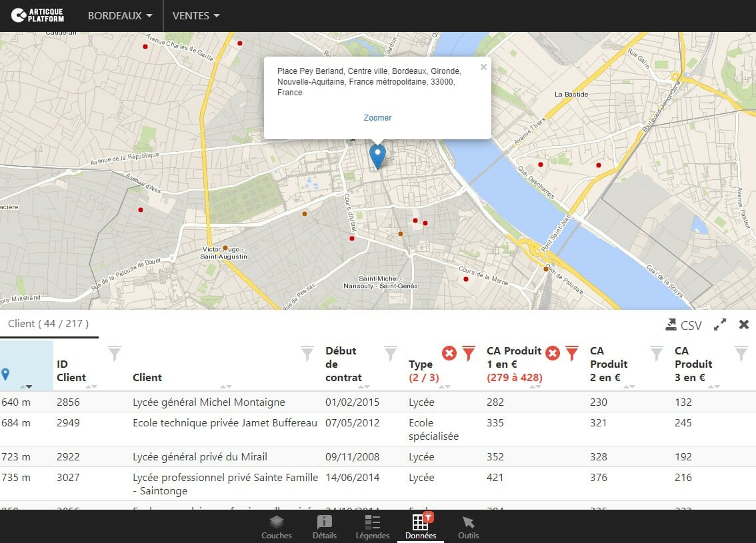
Task: Click date cell 14/06/2014
Action: 352,477
